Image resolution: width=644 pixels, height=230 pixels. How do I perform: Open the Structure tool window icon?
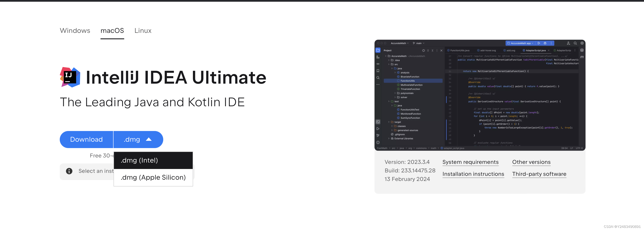[x=378, y=57]
